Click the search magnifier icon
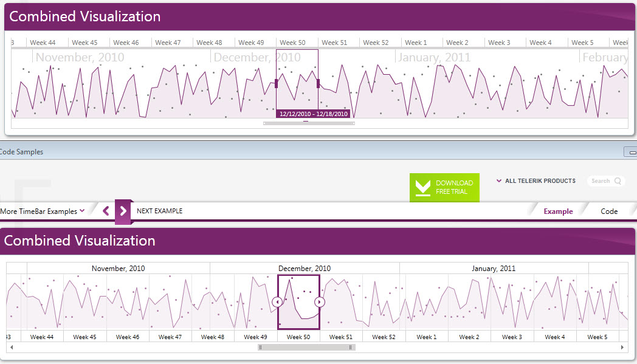This screenshot has height=364, width=637. pos(618,180)
